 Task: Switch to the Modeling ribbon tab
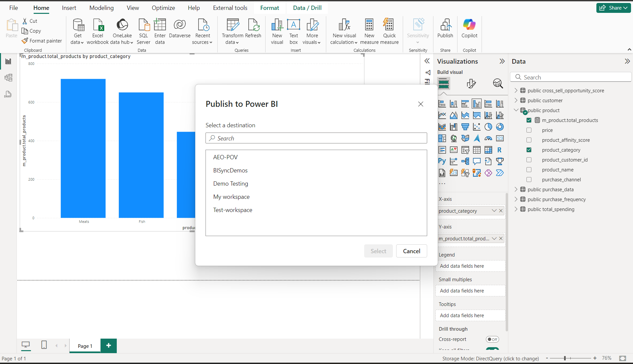coord(101,8)
